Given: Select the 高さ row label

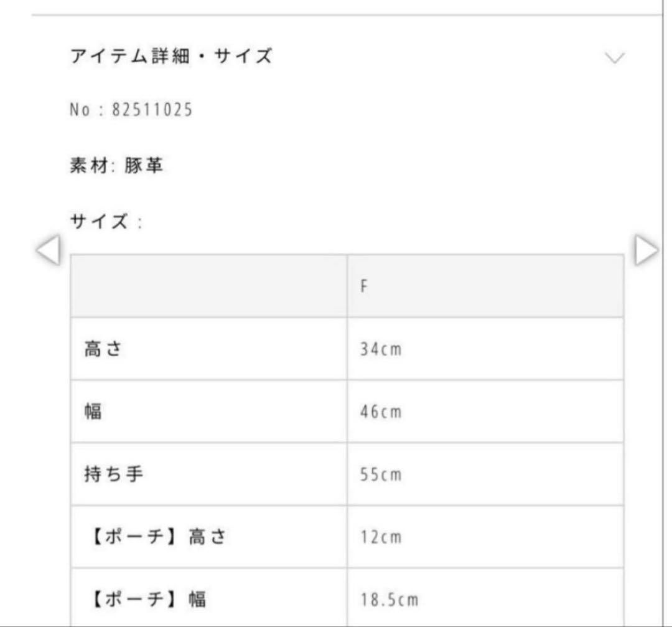Looking at the screenshot, I should 101,349.
